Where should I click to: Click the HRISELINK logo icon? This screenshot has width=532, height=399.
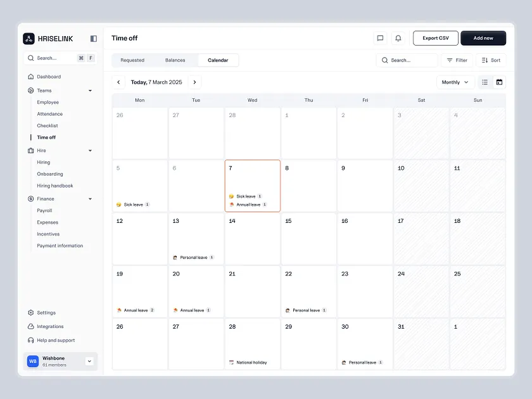point(28,38)
